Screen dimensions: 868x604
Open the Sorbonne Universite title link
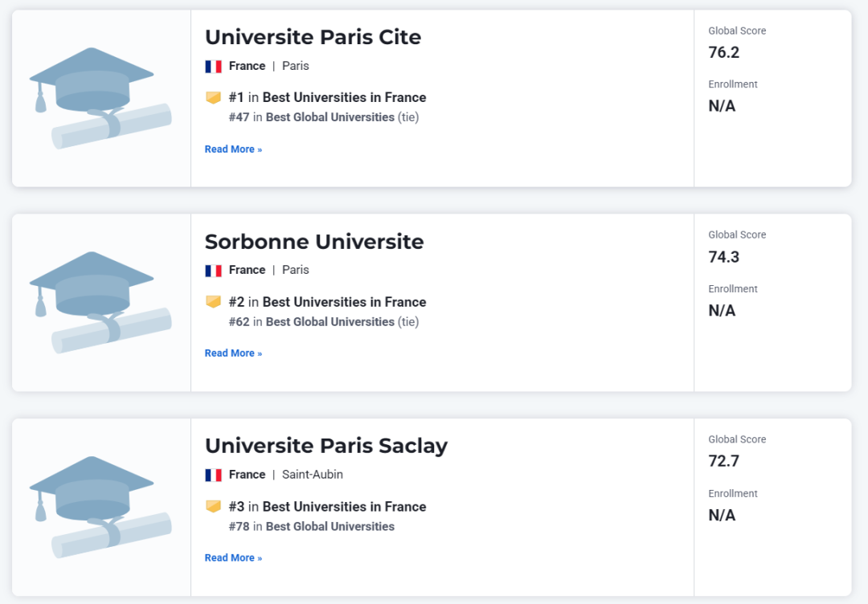[314, 242]
